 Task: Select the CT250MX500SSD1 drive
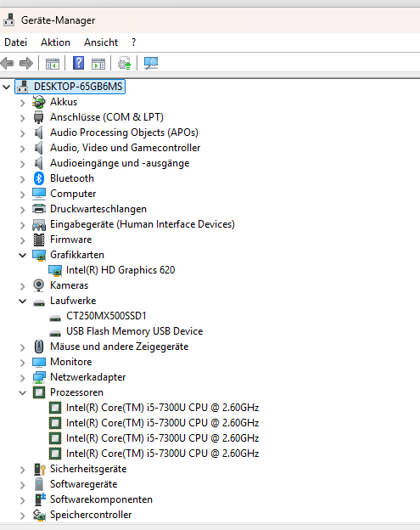[x=106, y=316]
